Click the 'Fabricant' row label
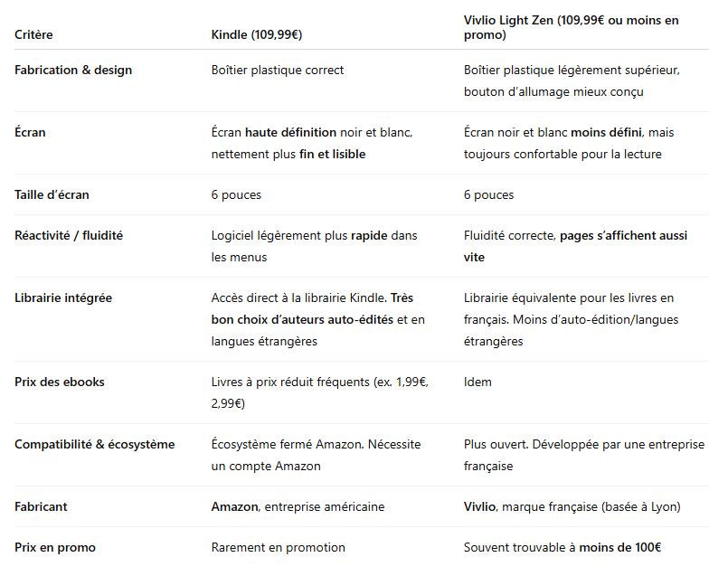Viewport: 728px width, 576px height. [x=41, y=506]
